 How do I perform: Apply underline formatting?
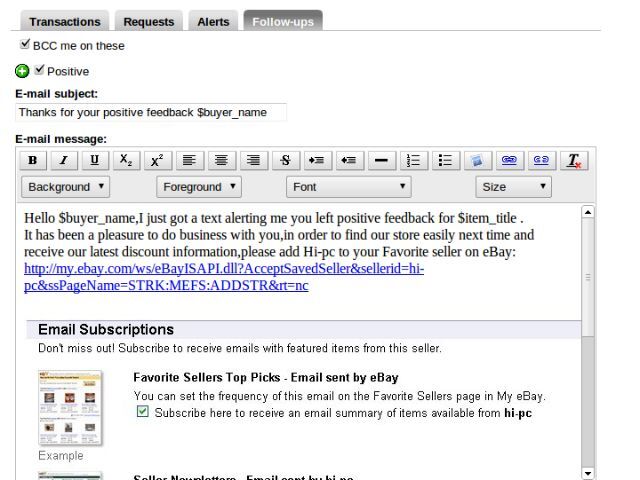[x=95, y=160]
